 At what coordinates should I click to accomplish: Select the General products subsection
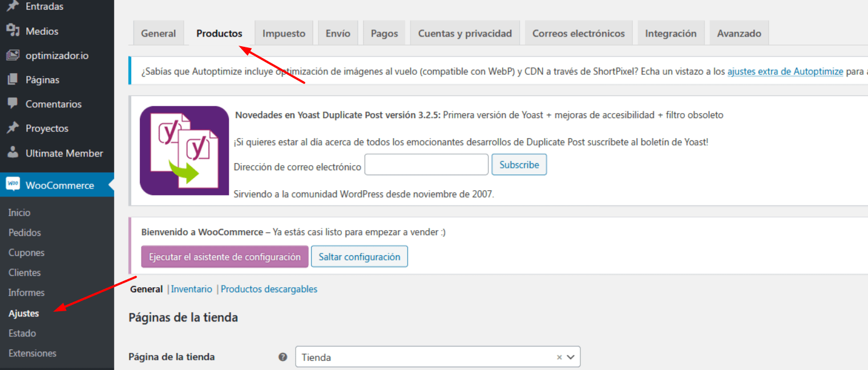click(x=146, y=289)
